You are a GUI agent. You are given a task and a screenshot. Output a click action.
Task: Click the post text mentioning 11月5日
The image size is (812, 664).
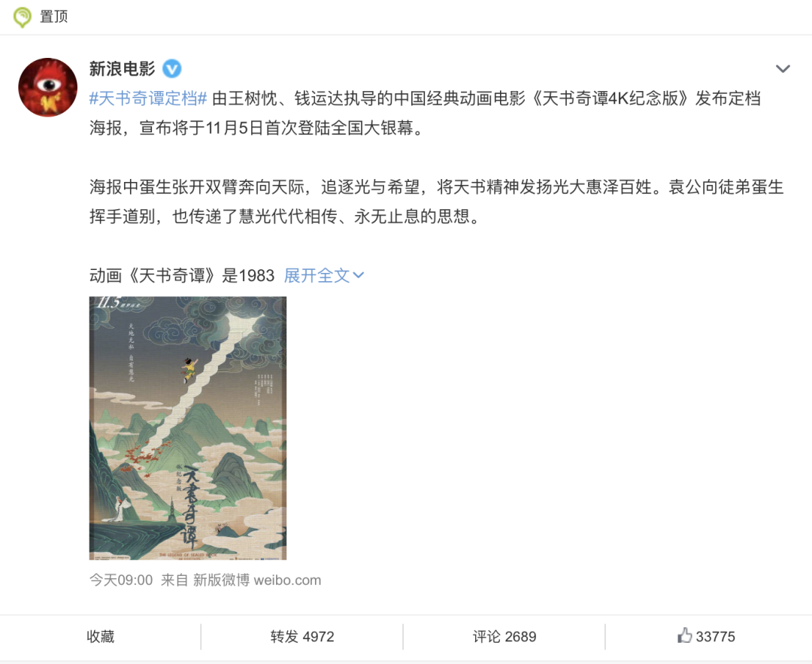click(256, 127)
